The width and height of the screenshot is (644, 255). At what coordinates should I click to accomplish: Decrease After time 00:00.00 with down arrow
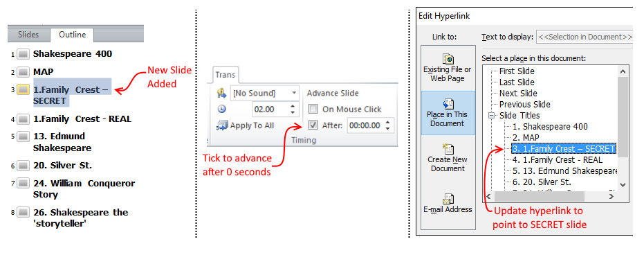pyautogui.click(x=387, y=128)
